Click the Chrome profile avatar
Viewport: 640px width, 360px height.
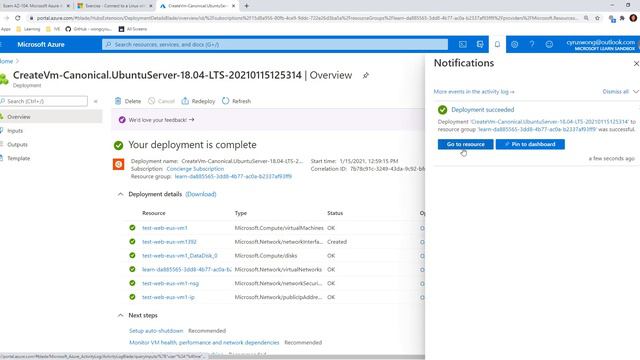point(633,18)
